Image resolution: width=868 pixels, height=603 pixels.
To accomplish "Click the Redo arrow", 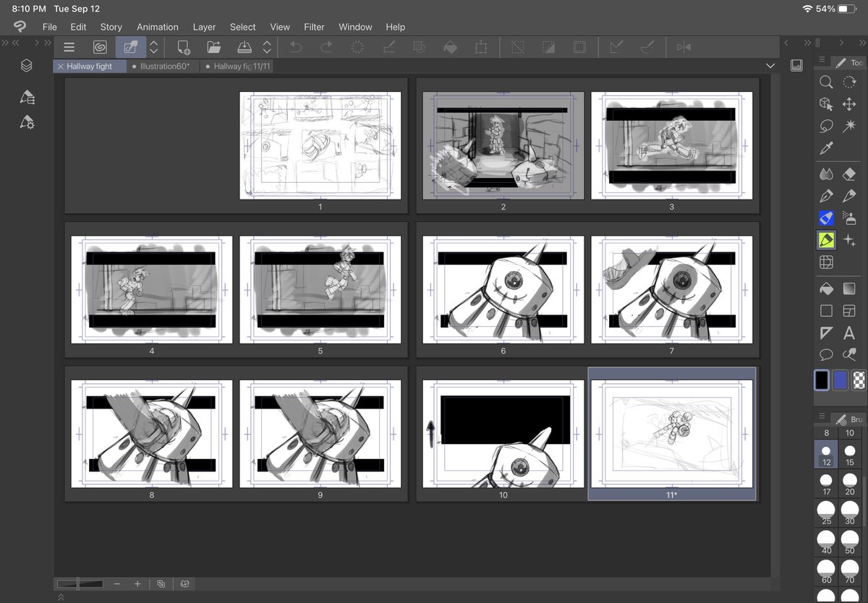I will pyautogui.click(x=326, y=47).
